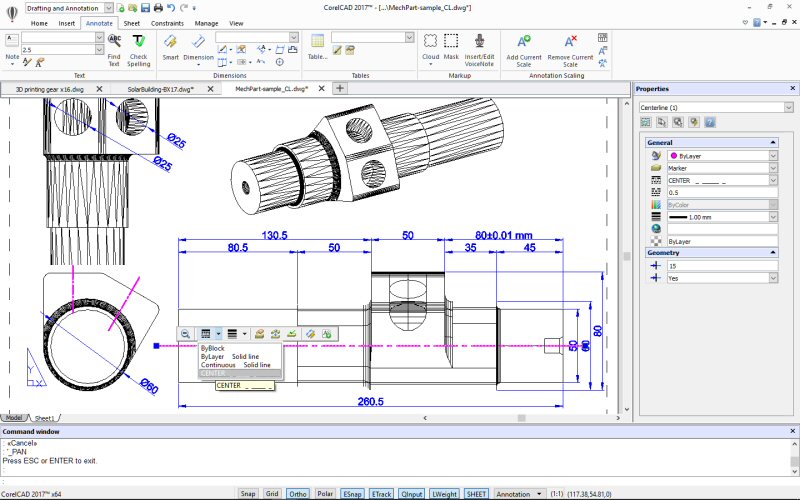800x500 pixels.
Task: Switch to the SolarBuilding-BX17.dwg document tab
Action: pyautogui.click(x=160, y=88)
